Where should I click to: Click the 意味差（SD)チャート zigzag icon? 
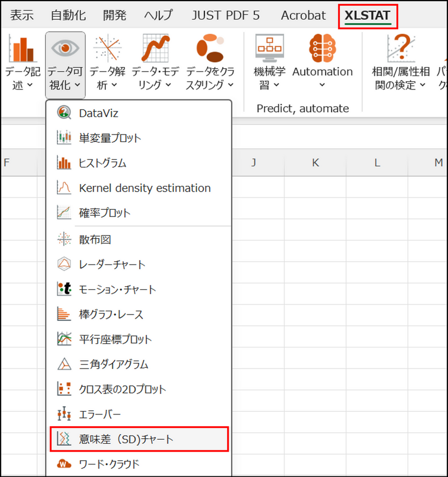pos(64,439)
